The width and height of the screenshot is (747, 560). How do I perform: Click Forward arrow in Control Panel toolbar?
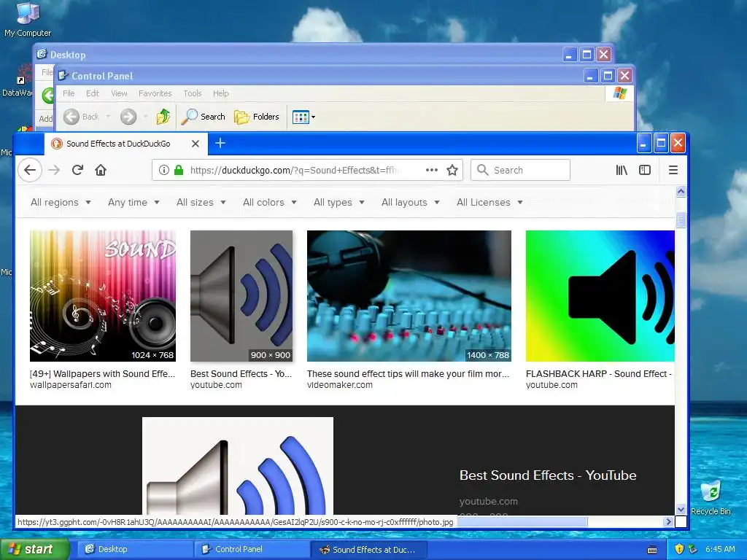(x=128, y=117)
